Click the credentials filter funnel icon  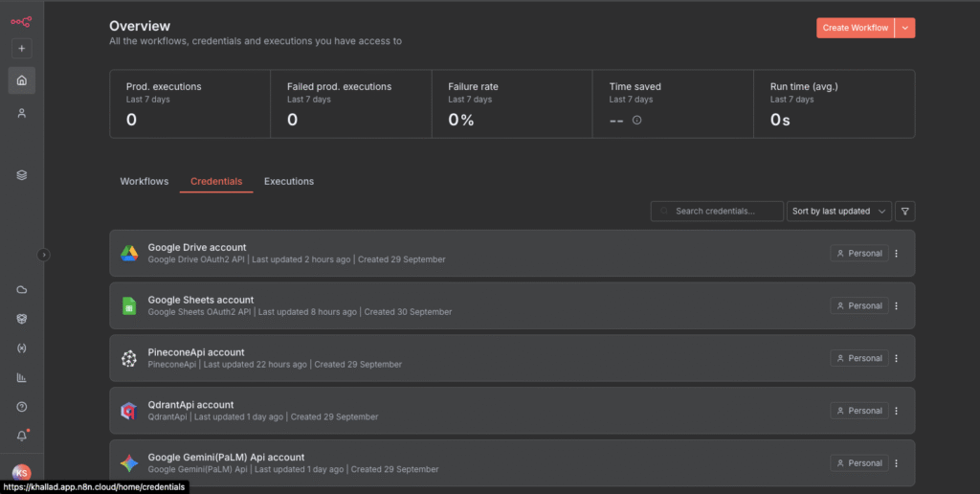(905, 211)
